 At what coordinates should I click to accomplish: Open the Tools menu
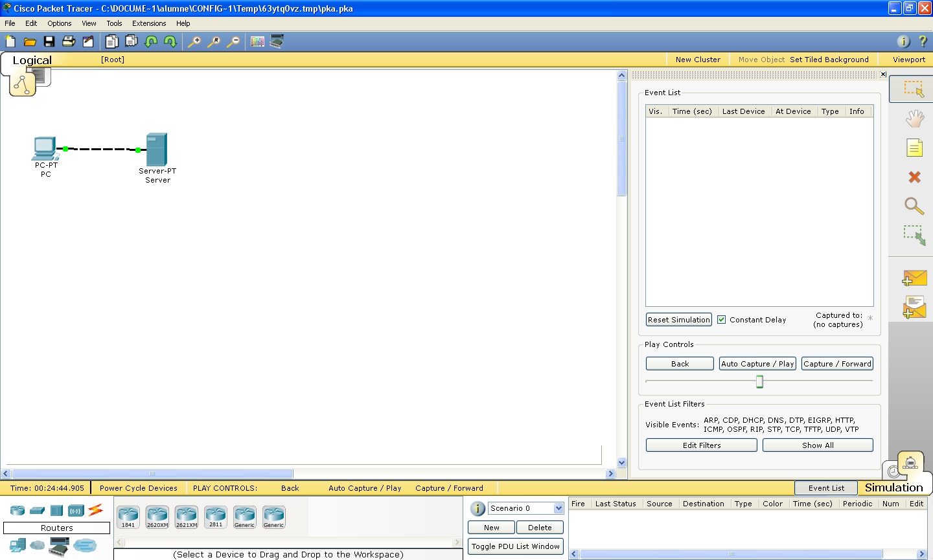pyautogui.click(x=114, y=23)
